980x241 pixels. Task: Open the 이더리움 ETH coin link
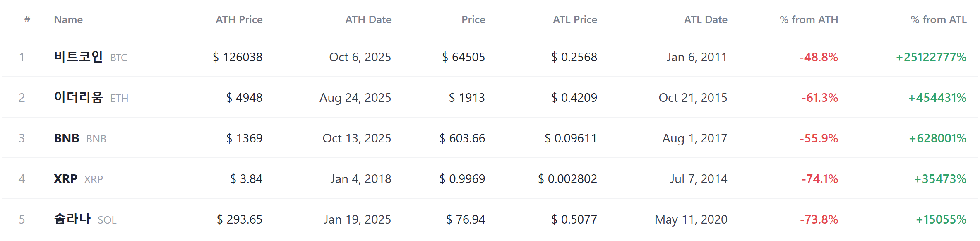[x=91, y=97]
